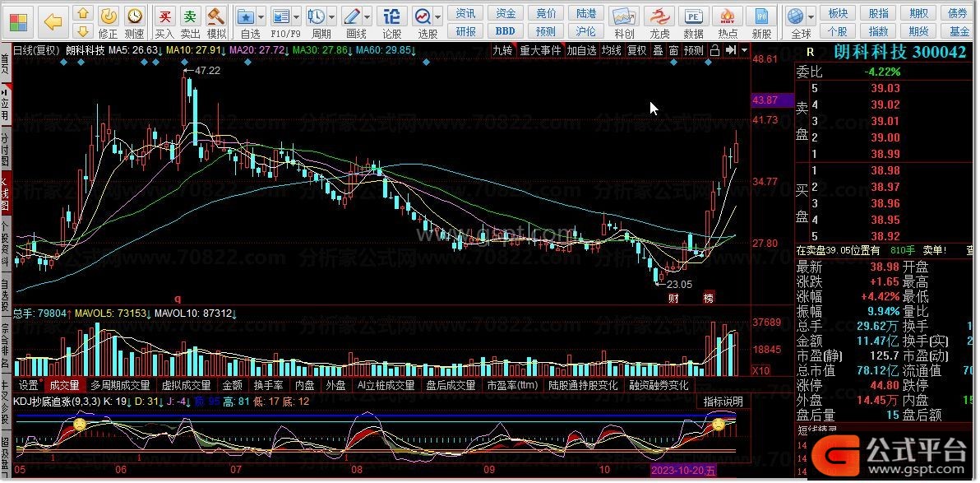
Task: Click the yellow down arrow button
Action: coord(83,30)
